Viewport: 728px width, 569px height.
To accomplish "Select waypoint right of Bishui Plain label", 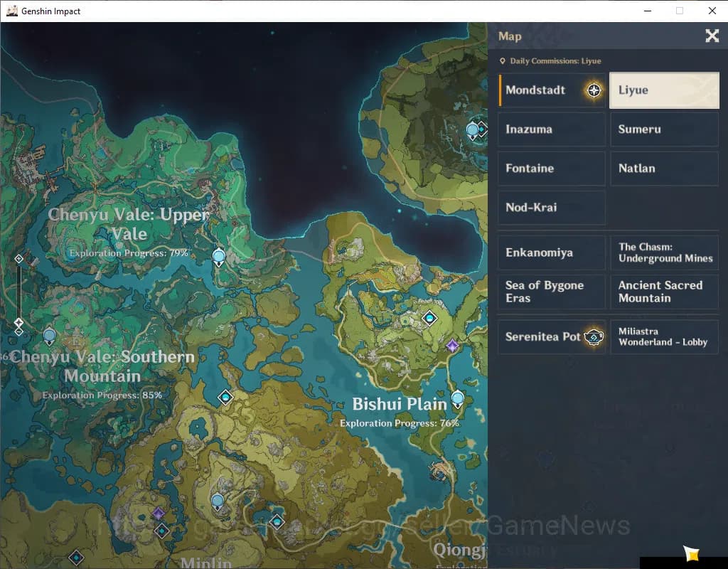I will 458,399.
